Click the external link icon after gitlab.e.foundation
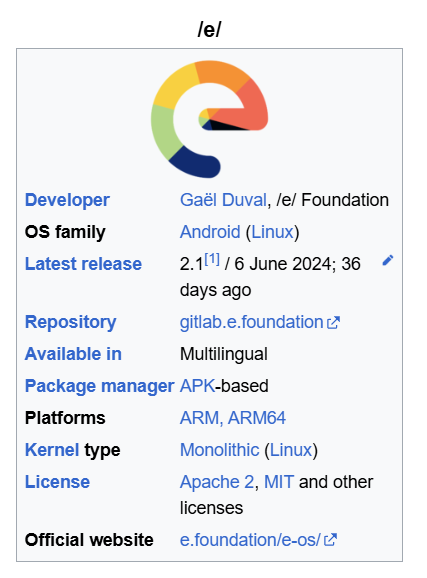 tap(333, 323)
